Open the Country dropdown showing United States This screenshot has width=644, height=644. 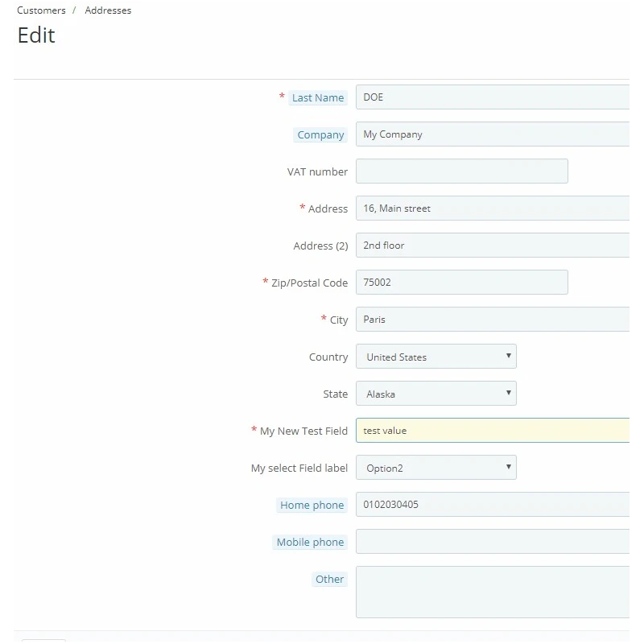[436, 356]
